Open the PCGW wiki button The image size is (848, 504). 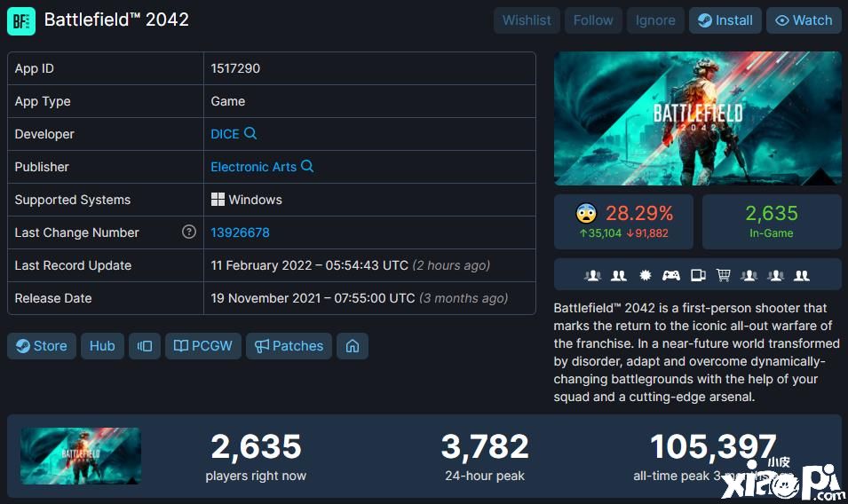click(x=202, y=346)
